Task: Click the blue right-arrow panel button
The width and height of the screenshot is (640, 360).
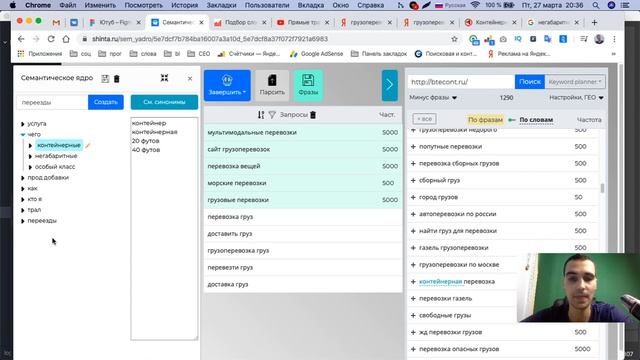Action: click(389, 85)
